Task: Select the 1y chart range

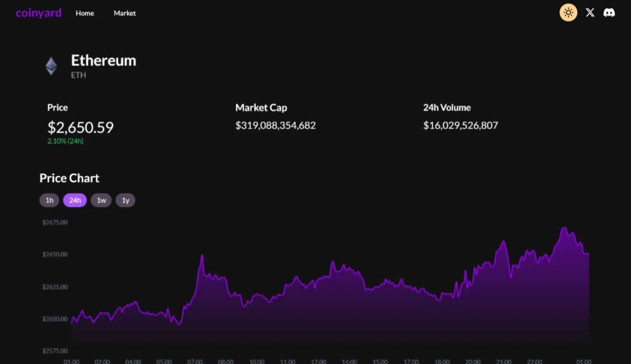Action: click(x=126, y=200)
